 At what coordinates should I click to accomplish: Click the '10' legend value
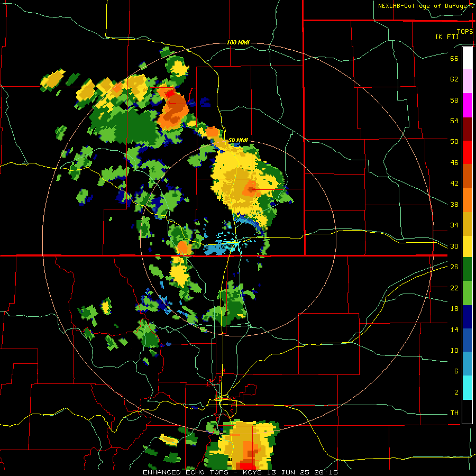(454, 351)
